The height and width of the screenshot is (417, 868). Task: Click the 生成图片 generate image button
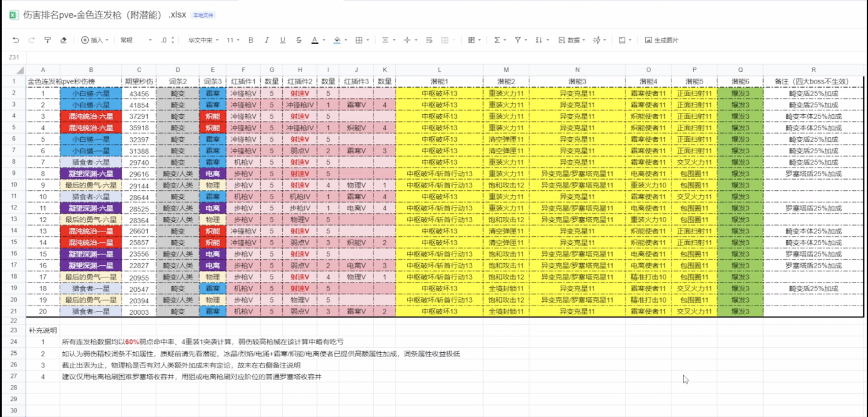point(662,40)
